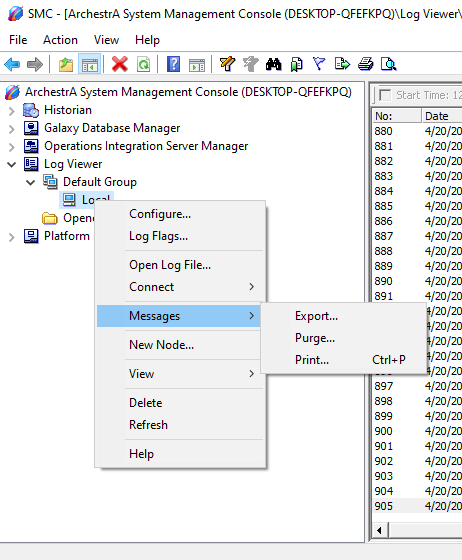Viewport: 462px width, 560px height.
Task: Click the Operations Integration Server Manager icon
Action: (31, 146)
